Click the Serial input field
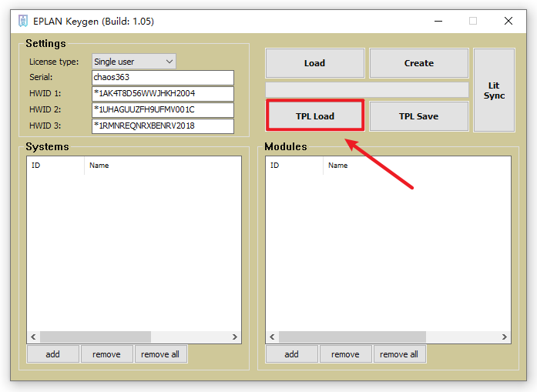The image size is (537, 392). (163, 78)
